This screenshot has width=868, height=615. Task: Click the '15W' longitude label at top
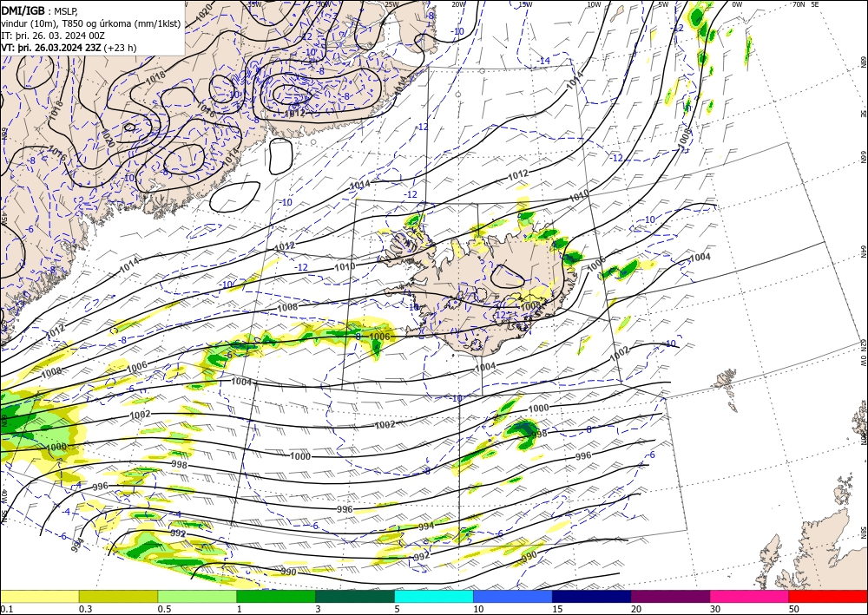[x=525, y=4]
